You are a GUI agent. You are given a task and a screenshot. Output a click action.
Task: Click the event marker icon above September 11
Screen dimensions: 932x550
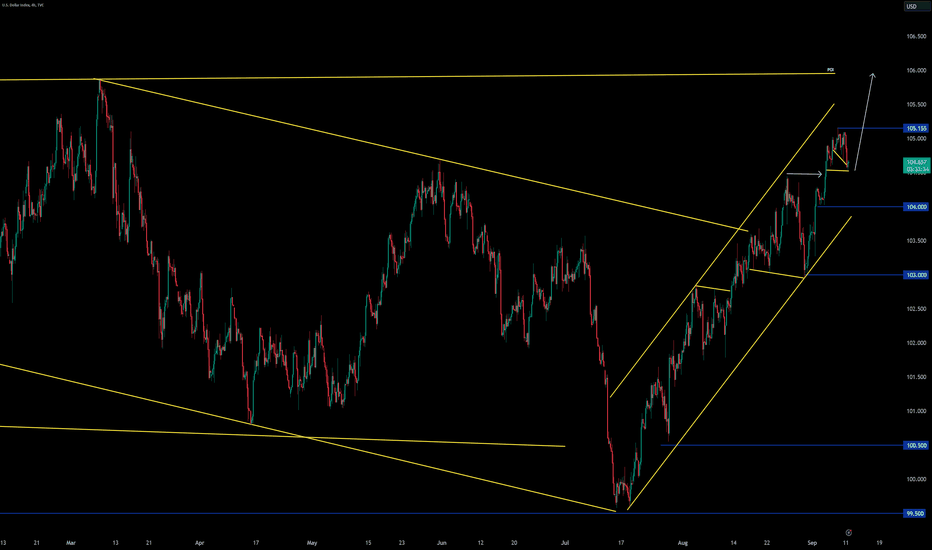click(x=849, y=533)
